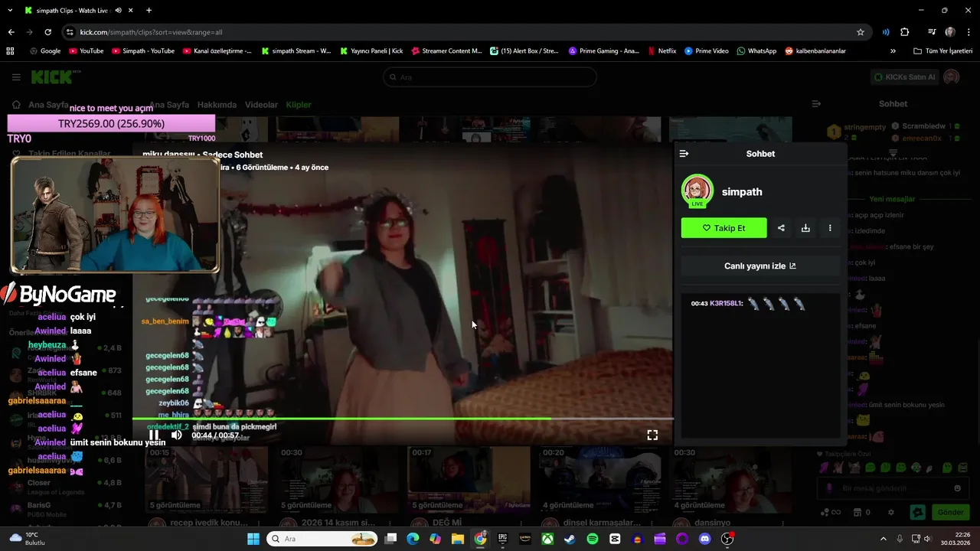Screen dimensions: 980x551
Task: Open the emoji picker in chat input
Action: pos(957,488)
